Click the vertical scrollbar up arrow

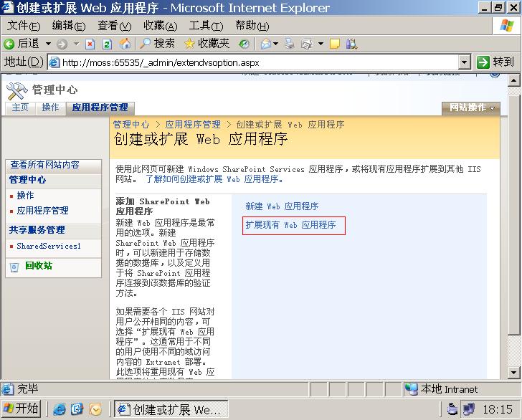pyautogui.click(x=513, y=80)
